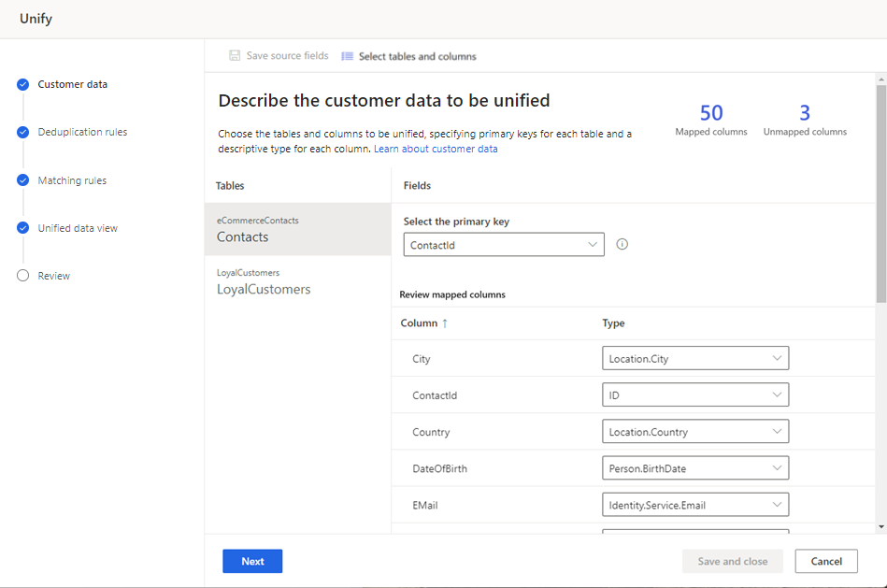Open the Learn about customer data link
Viewport: 887px width, 588px height.
[436, 149]
